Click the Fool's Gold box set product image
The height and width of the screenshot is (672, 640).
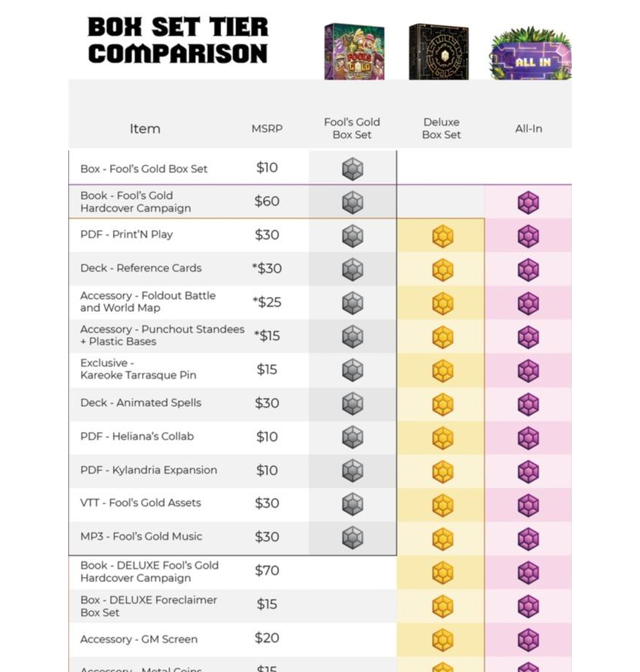point(354,51)
